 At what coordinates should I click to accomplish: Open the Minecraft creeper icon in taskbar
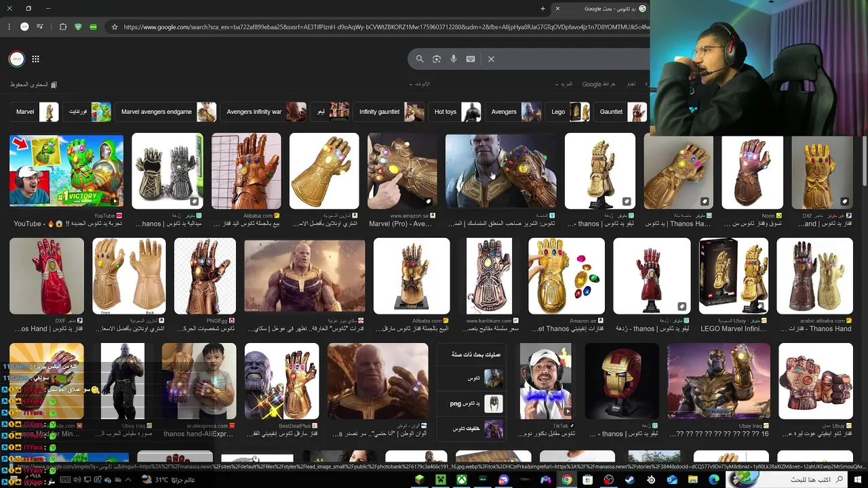pos(441,480)
